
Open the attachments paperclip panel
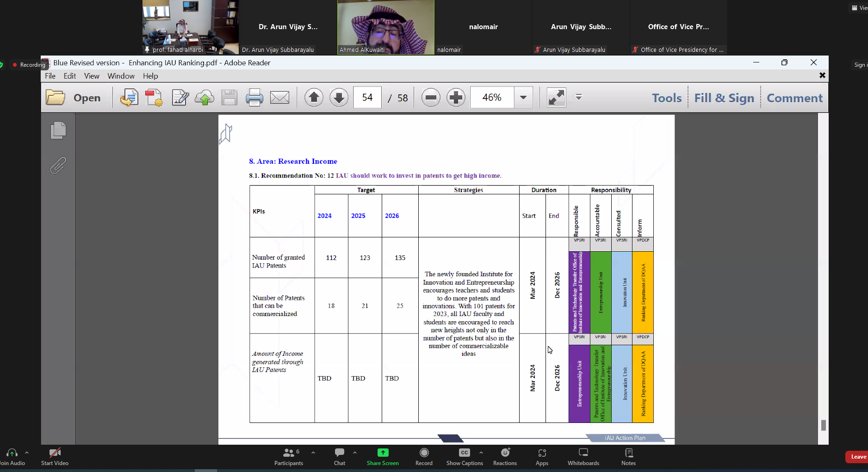(58, 165)
